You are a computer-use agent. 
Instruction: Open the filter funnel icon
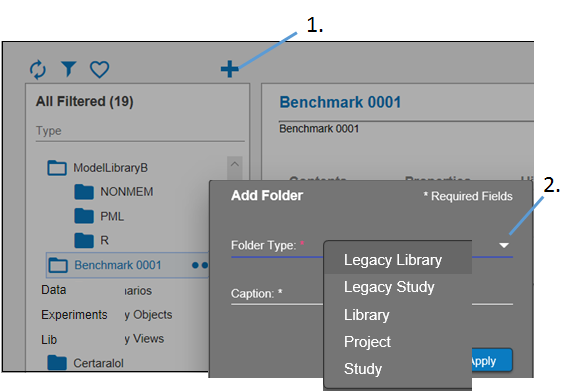click(x=69, y=69)
